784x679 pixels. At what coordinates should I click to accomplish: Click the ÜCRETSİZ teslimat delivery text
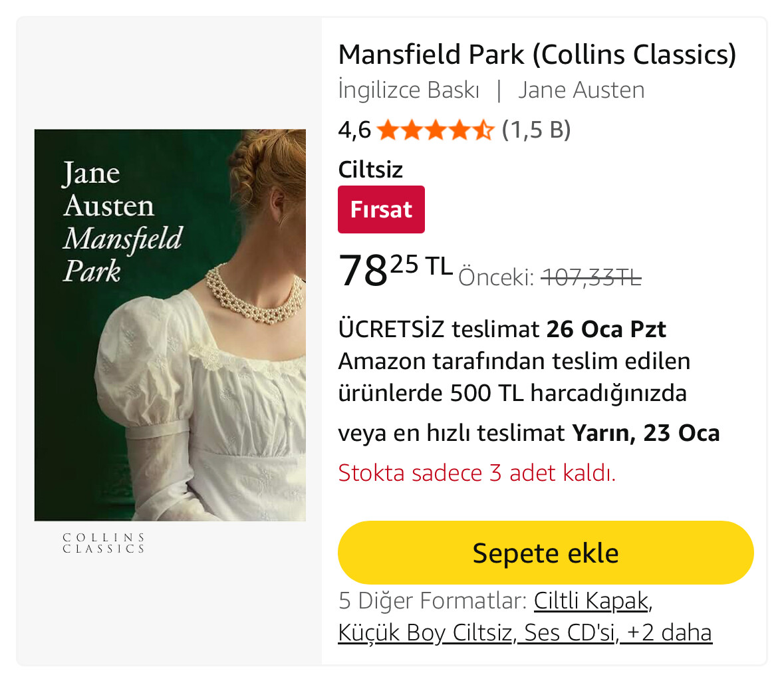pos(438,329)
